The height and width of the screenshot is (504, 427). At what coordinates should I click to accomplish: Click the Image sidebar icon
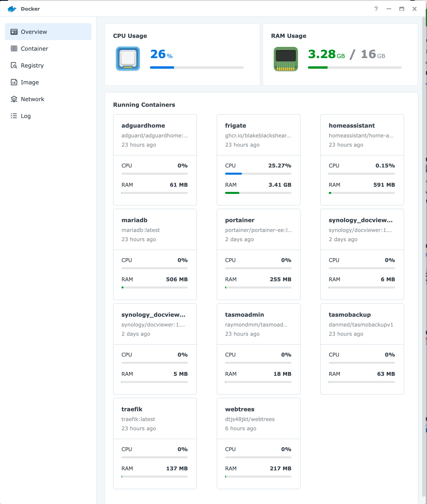click(x=14, y=82)
